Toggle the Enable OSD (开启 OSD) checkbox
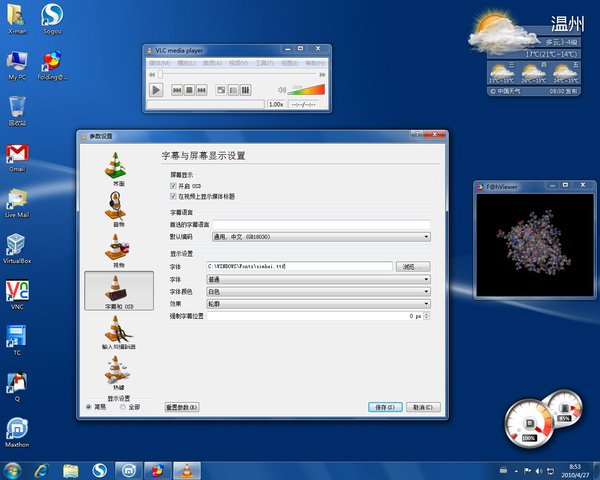This screenshot has height=480, width=600. [x=173, y=186]
